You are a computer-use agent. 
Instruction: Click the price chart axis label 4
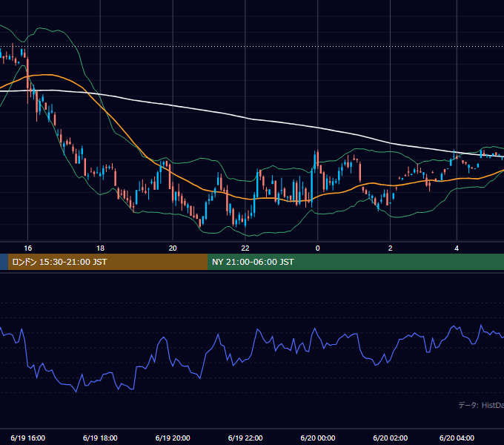click(x=457, y=248)
